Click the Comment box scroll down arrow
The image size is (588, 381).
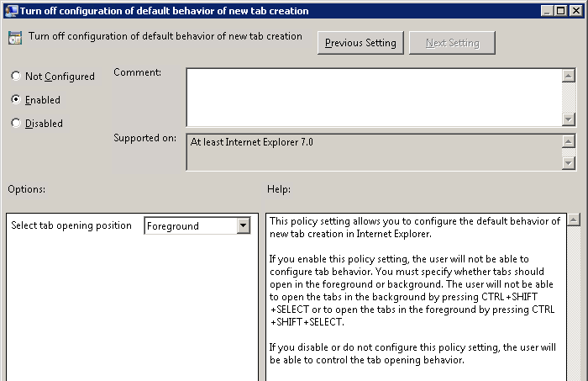pyautogui.click(x=569, y=119)
